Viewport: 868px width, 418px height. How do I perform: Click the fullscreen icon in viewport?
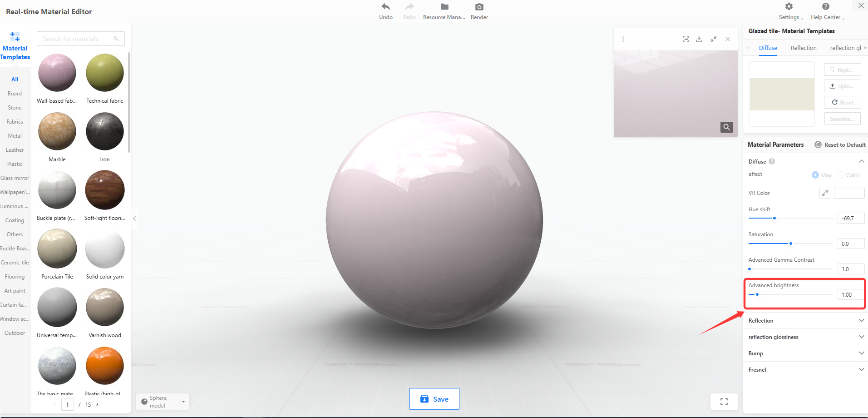(724, 402)
